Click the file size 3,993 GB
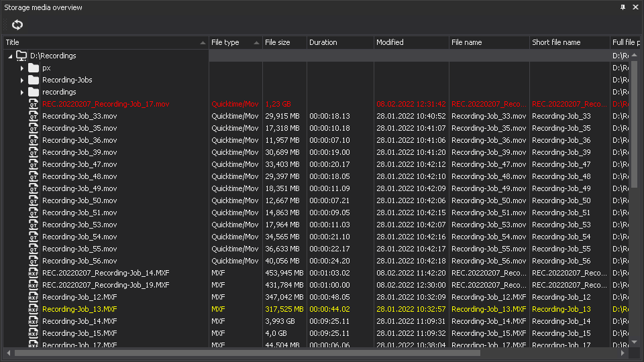Screen dimensions: 644x362 [x=280, y=321]
